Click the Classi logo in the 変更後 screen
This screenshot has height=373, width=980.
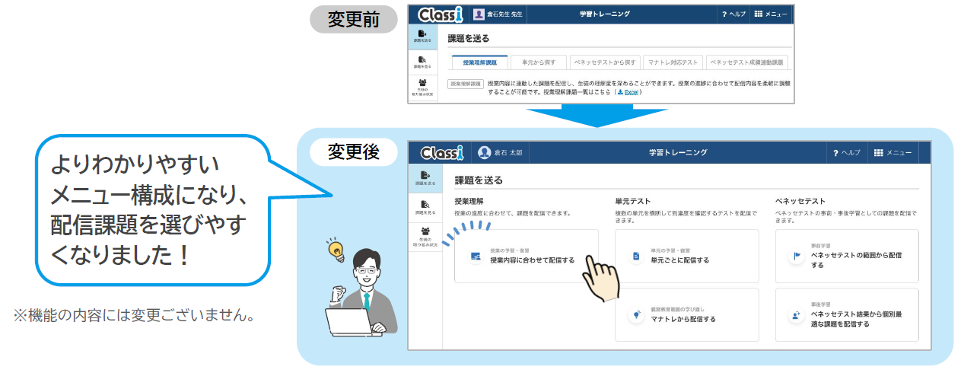[x=441, y=153]
